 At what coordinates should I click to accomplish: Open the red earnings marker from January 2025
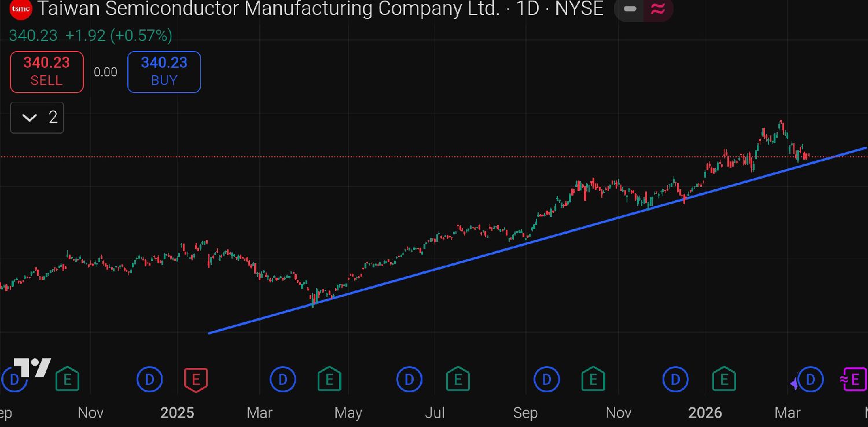(196, 380)
